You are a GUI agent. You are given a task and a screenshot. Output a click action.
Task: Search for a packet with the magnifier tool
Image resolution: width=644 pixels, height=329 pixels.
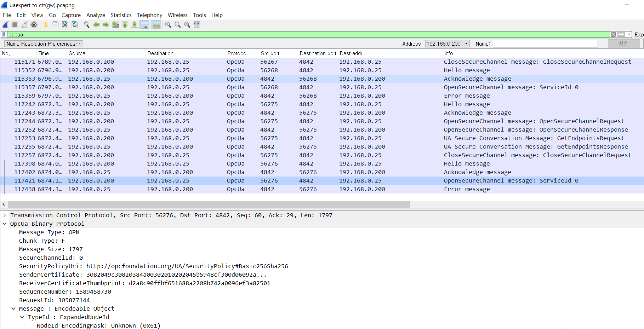point(86,25)
